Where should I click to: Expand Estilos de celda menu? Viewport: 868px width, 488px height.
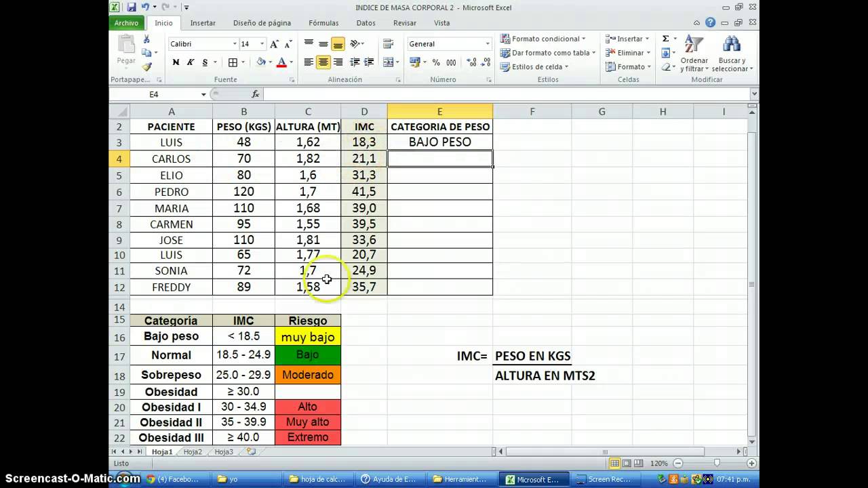[x=534, y=67]
